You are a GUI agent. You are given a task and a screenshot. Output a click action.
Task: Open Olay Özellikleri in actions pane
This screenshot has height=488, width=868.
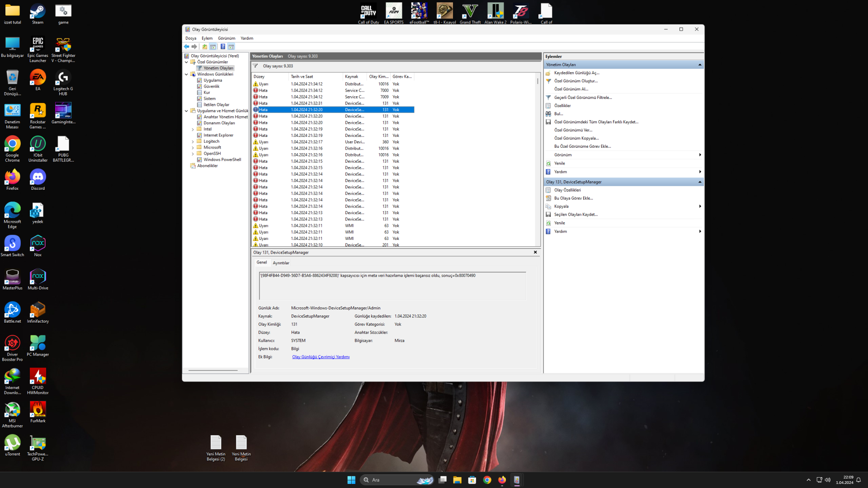tap(567, 190)
